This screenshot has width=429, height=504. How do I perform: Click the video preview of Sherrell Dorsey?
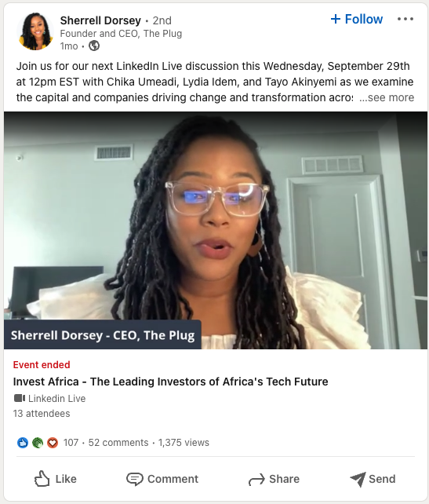tap(216, 230)
